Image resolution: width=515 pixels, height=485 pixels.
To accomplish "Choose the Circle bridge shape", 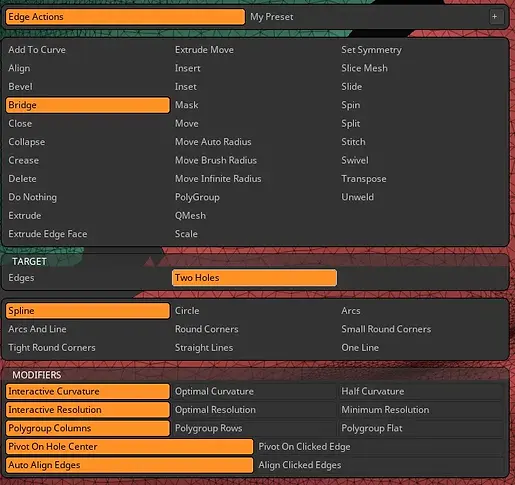I will 187,311.
